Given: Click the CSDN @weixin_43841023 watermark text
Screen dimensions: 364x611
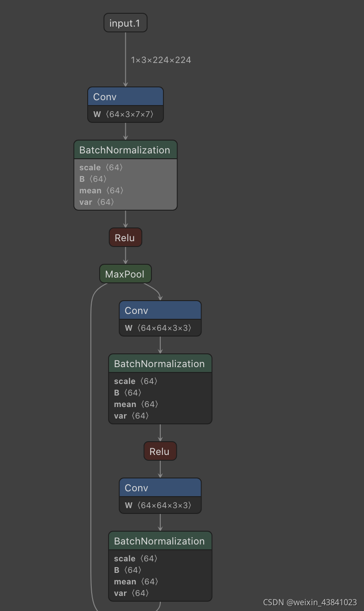Looking at the screenshot, I should click(x=310, y=602).
